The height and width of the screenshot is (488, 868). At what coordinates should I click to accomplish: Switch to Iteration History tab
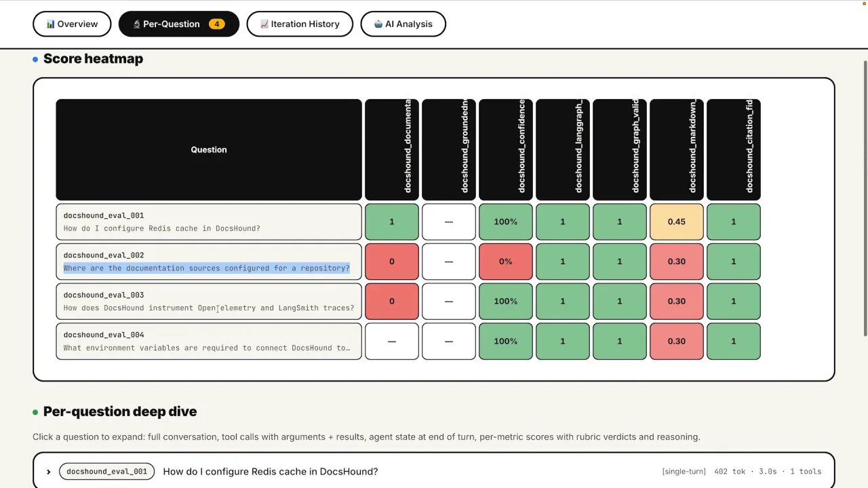[300, 24]
